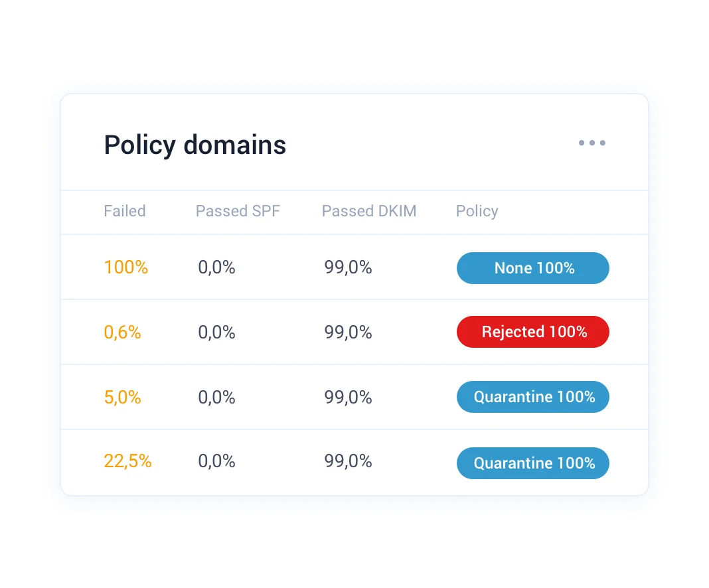Select Quarantine 100% badge in 22,5% row
This screenshot has width=709, height=588.
(x=533, y=463)
